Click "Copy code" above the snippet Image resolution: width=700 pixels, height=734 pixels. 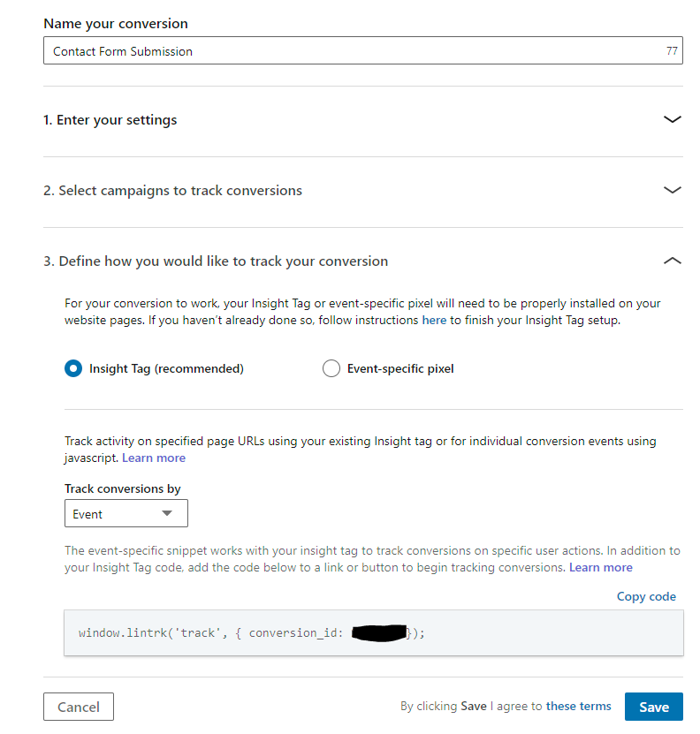(x=646, y=596)
